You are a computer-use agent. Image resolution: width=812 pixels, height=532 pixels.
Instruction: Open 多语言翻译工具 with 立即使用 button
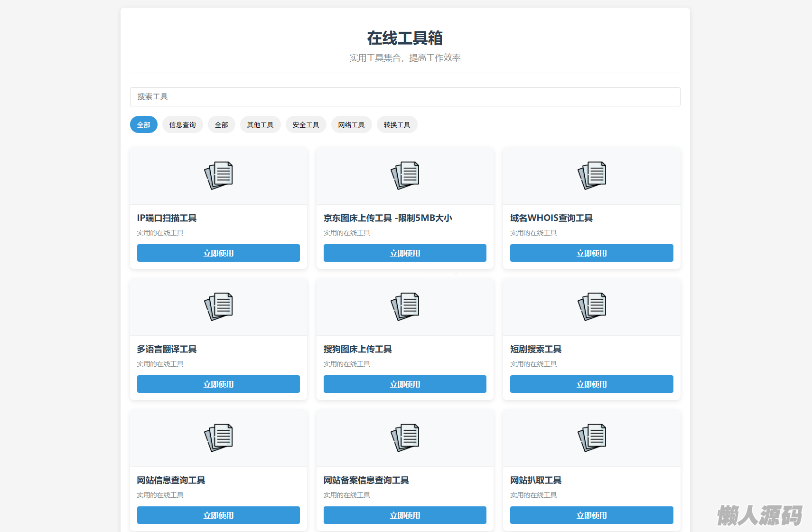(218, 384)
